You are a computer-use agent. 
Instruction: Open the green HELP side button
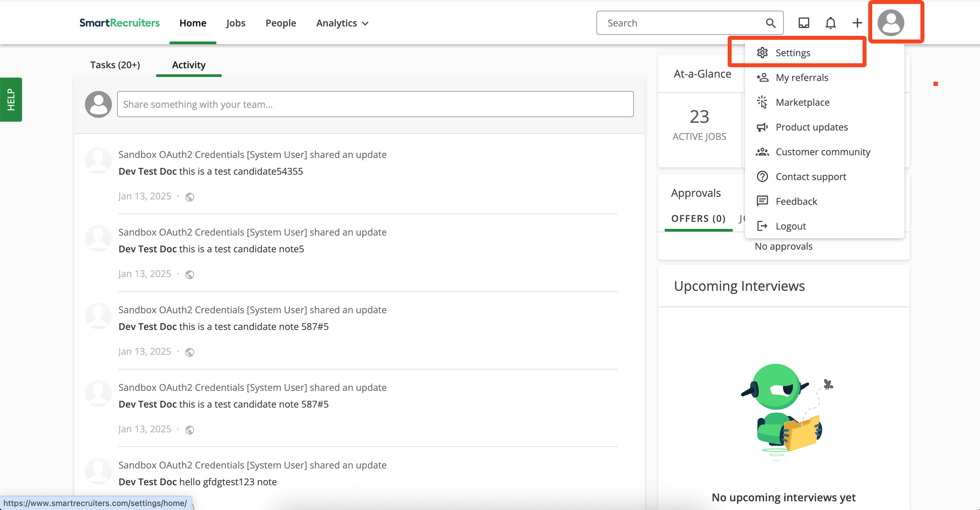click(11, 100)
